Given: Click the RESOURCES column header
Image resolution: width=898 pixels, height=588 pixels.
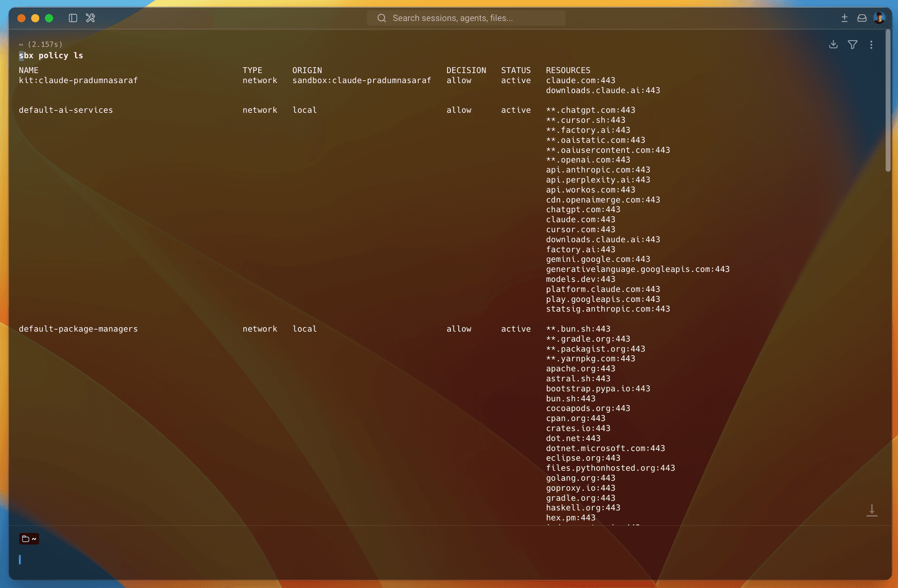Looking at the screenshot, I should 568,70.
